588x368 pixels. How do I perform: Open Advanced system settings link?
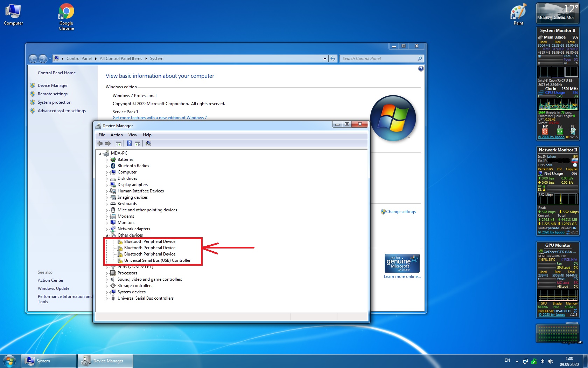(62, 111)
